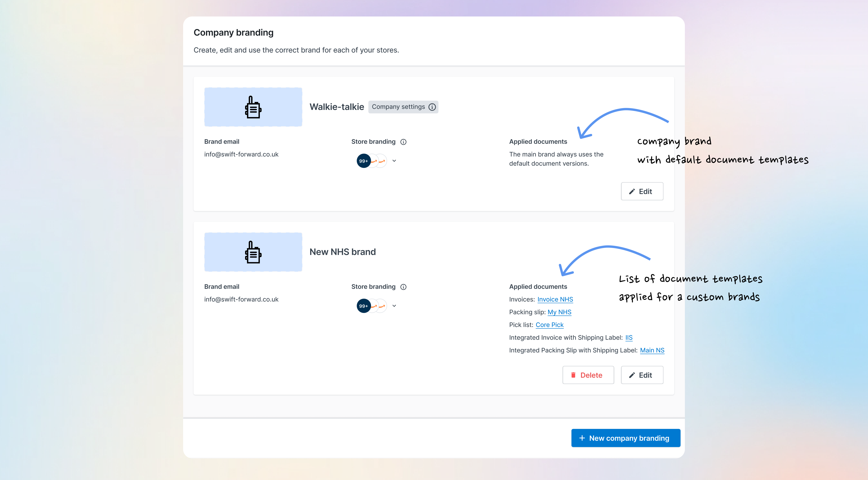Open the Main NS packing slip label link
868x480 pixels.
tap(652, 351)
